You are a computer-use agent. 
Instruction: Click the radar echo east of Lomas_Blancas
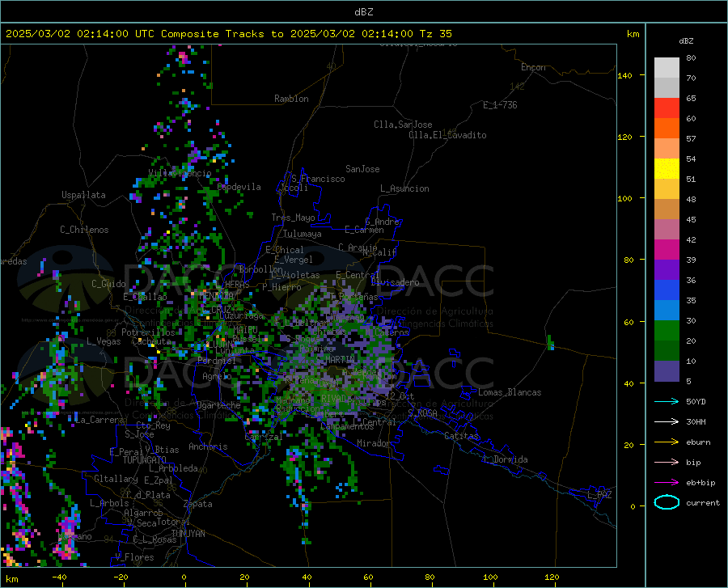coord(551,343)
